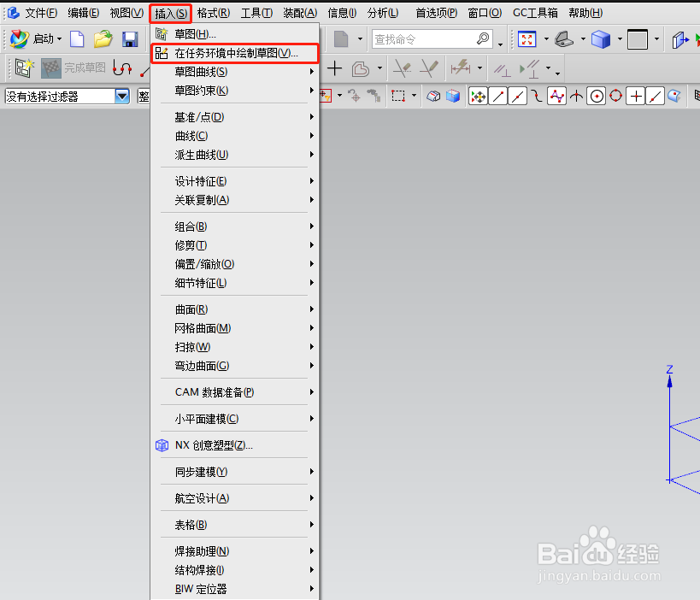700x600 pixels.
Task: Toggle Midpoint snap option
Action: tap(517, 96)
